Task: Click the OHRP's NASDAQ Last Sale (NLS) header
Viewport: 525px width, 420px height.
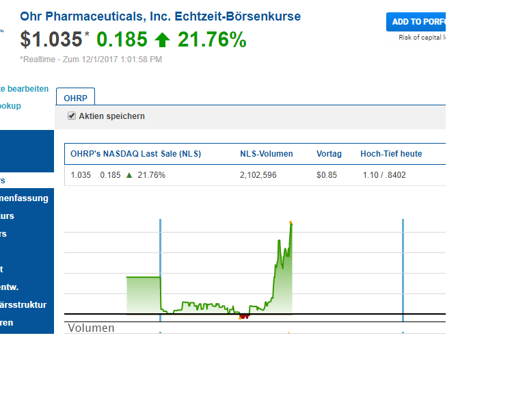Action: pyautogui.click(x=136, y=154)
